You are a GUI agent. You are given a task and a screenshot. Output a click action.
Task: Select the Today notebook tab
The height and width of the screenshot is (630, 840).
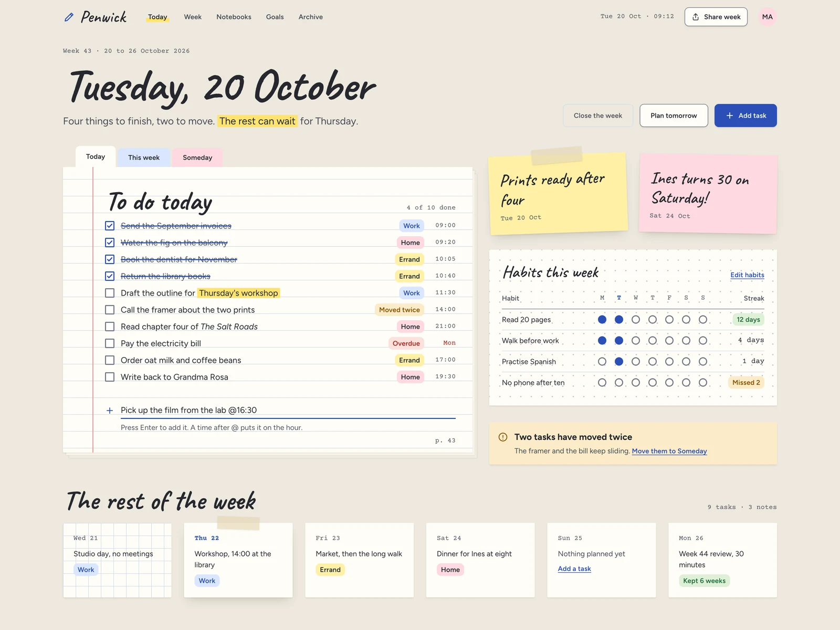(96, 156)
